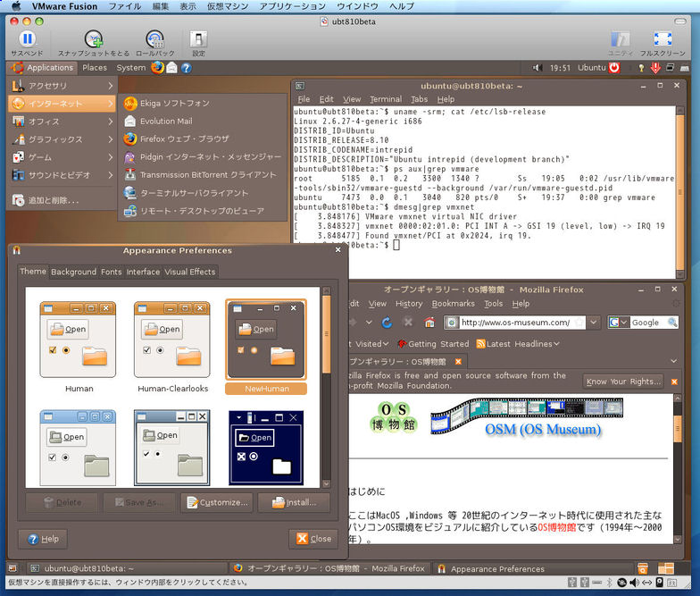Expand Latest Headlines bookmark dropdown
This screenshot has height=596, width=700.
518,344
